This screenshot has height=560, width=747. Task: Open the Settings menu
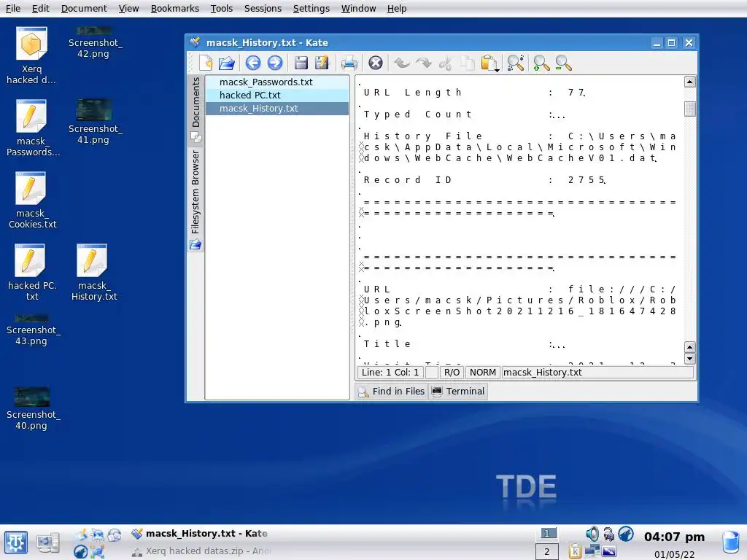[x=311, y=9]
